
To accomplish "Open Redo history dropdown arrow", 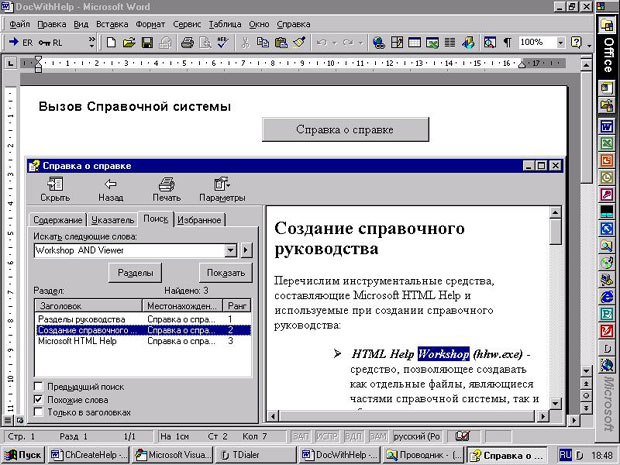I will tap(361, 42).
